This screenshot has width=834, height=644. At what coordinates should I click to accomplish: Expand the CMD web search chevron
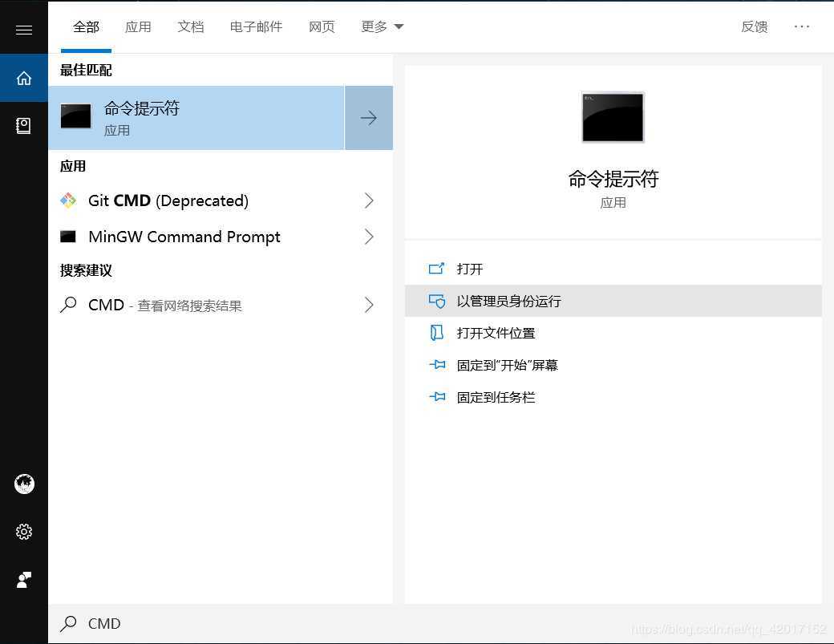click(x=369, y=305)
